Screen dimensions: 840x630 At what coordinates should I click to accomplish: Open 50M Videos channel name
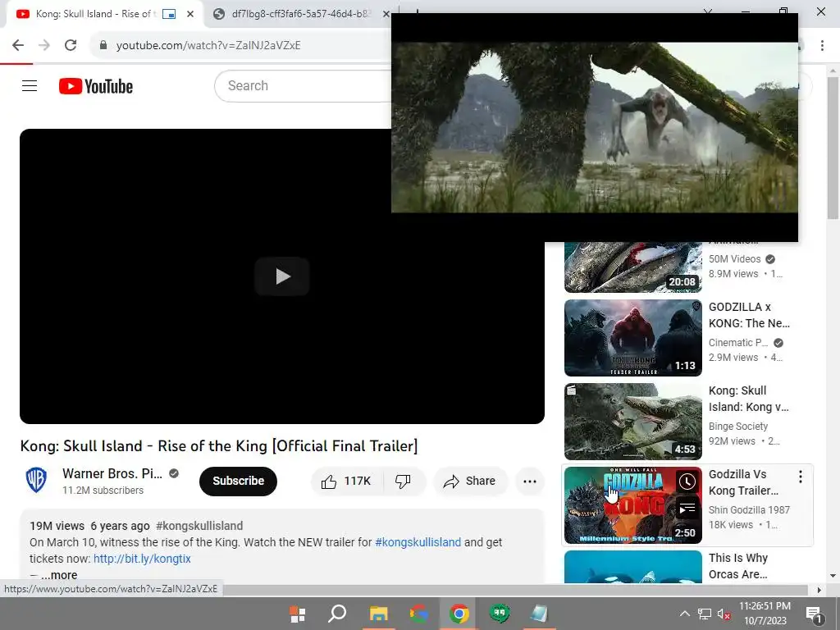[734, 259]
